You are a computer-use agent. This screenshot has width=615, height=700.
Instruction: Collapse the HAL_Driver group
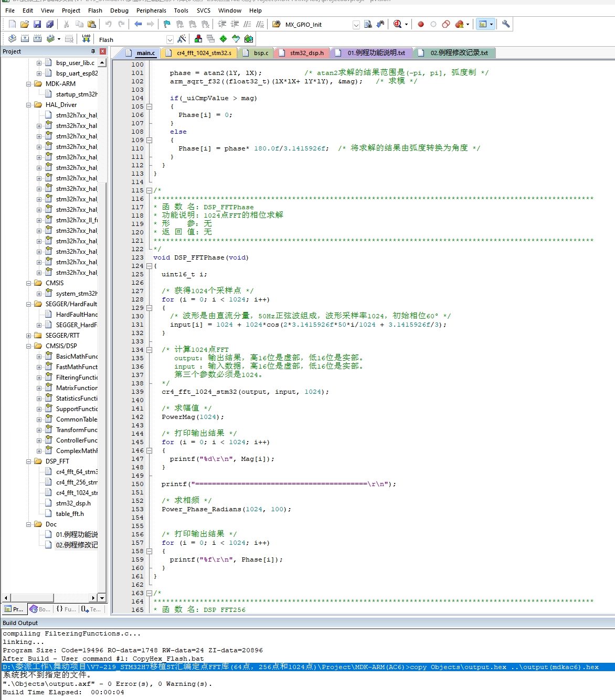point(29,105)
